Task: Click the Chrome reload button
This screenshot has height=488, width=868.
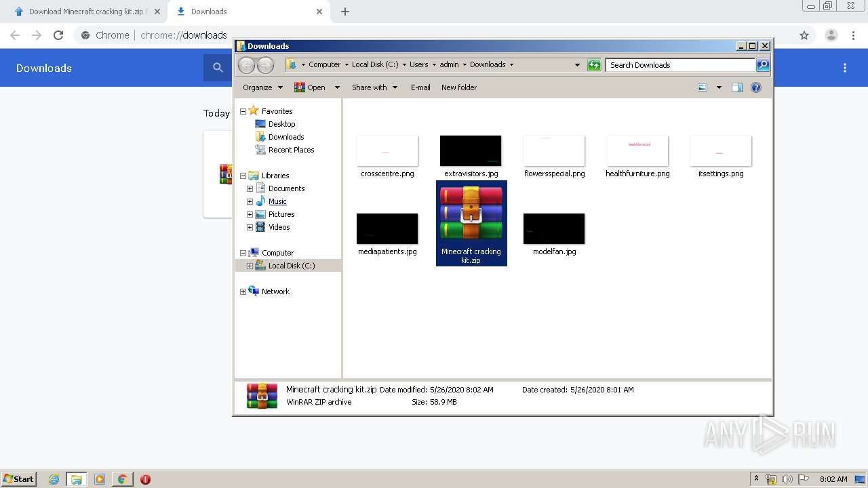Action: pos(58,35)
